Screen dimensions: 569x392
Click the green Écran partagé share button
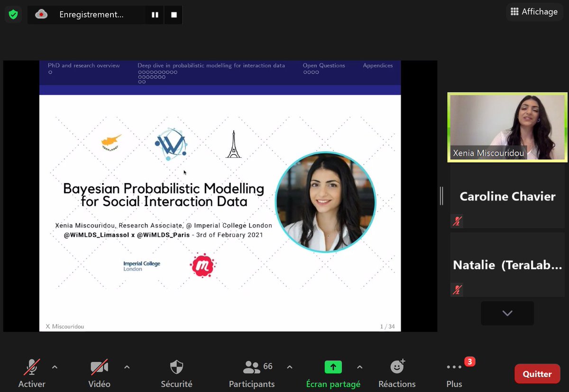[333, 374]
